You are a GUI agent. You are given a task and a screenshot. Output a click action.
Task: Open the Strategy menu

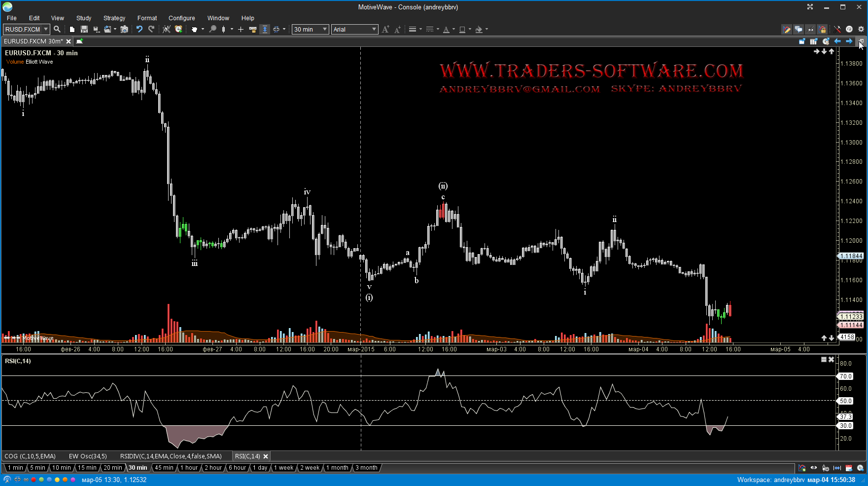pyautogui.click(x=114, y=18)
